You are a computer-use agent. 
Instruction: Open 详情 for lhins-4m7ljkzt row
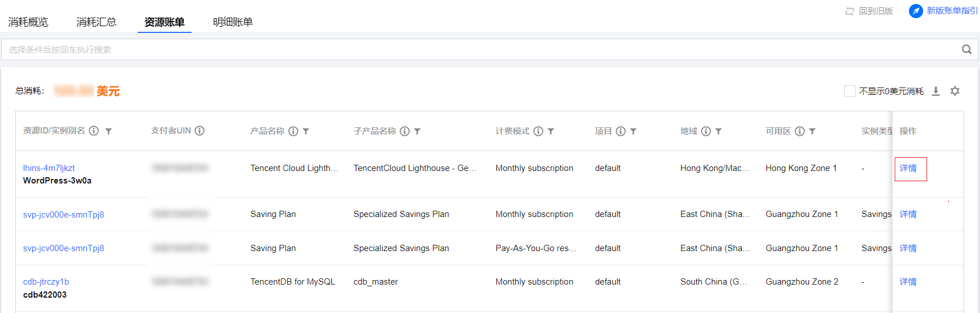908,168
